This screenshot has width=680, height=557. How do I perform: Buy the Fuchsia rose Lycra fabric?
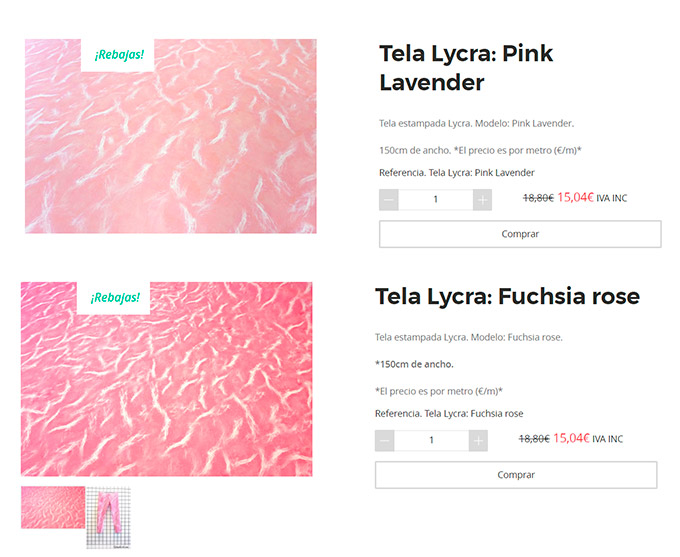[x=516, y=475]
